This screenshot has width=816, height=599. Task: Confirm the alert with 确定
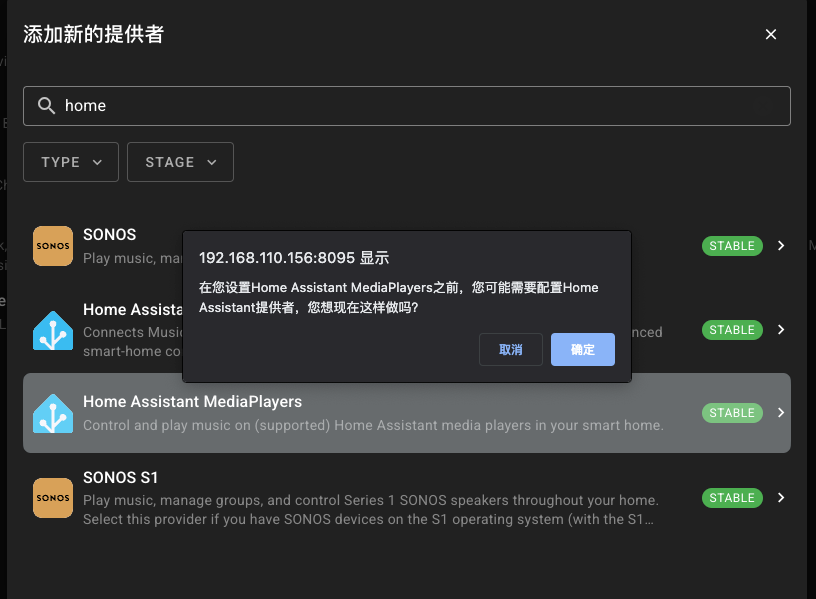point(583,350)
